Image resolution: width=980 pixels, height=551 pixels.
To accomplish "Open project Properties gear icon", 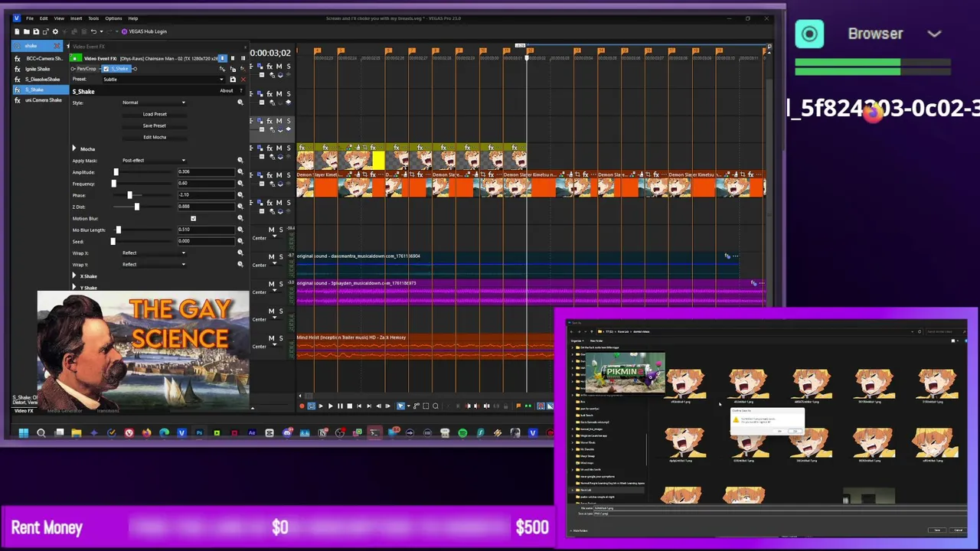I will pyautogui.click(x=54, y=31).
